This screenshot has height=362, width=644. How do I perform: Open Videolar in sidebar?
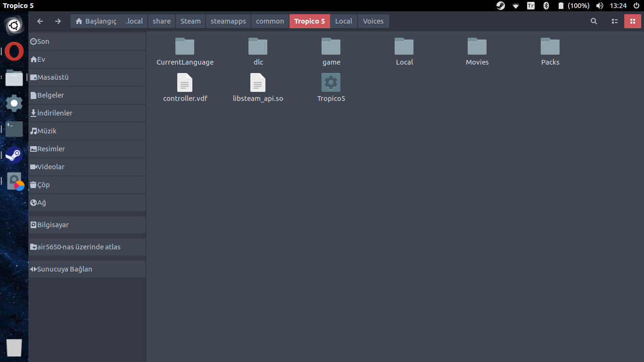87,167
